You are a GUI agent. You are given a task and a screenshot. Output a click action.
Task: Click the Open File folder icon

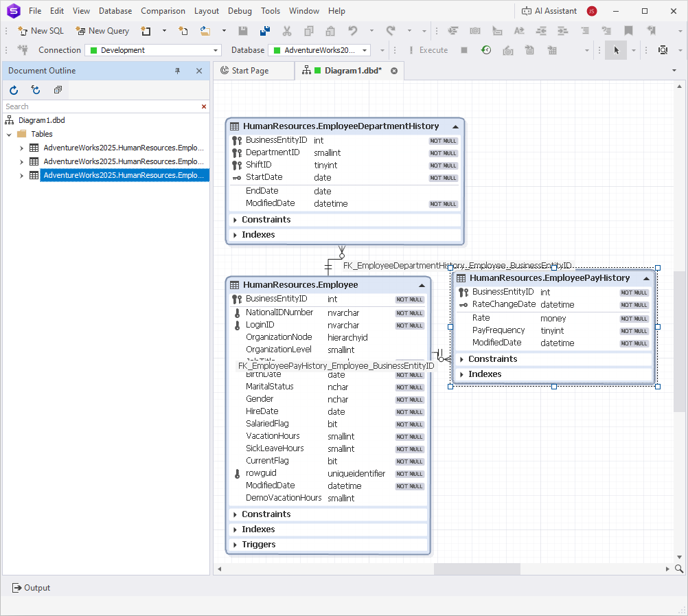click(205, 31)
